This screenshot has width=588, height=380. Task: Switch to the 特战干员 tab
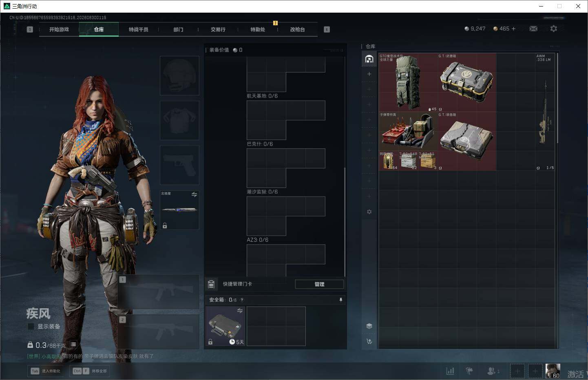(138, 29)
